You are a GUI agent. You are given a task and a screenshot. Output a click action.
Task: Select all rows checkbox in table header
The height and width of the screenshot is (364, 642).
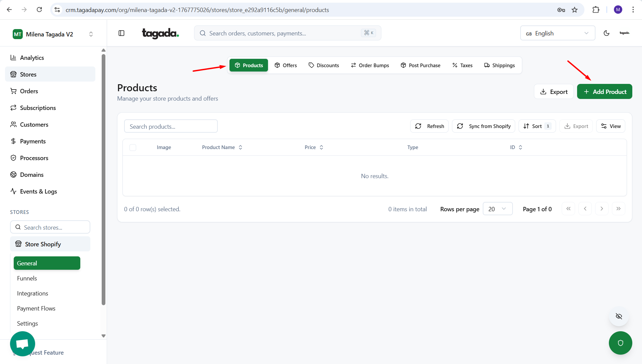pyautogui.click(x=133, y=147)
